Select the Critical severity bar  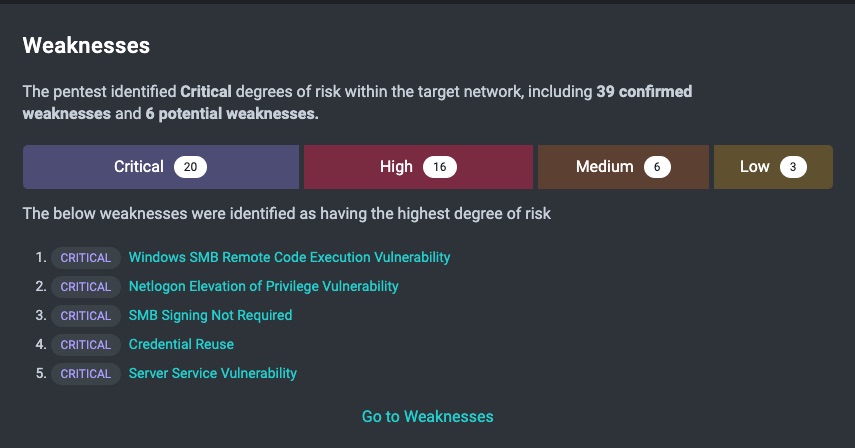[x=161, y=167]
